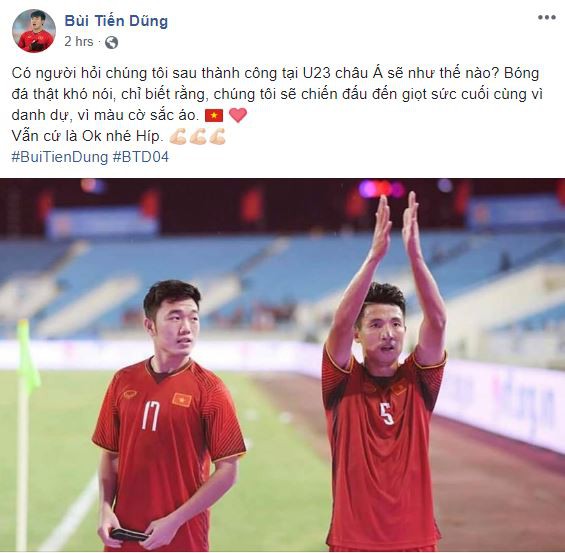Click the red heart emoji
Screen dimensions: 565x553
coord(238,115)
